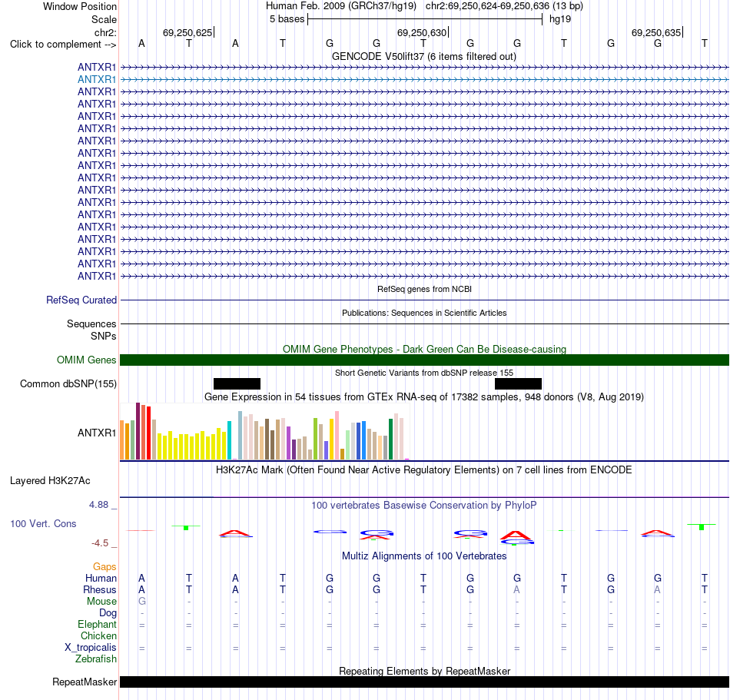Screen dimensions: 730x700
Task: Click '100 vertebrates Basewise Conservation by PhyloP' title
Action: click(x=423, y=506)
